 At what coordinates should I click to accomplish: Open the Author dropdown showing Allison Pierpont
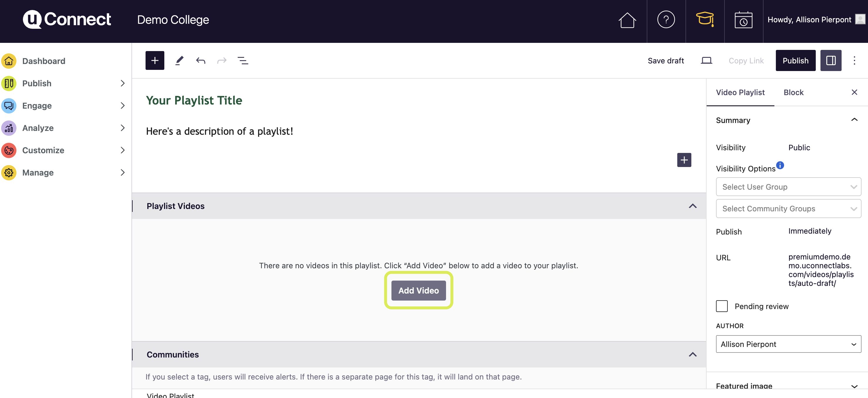click(788, 344)
